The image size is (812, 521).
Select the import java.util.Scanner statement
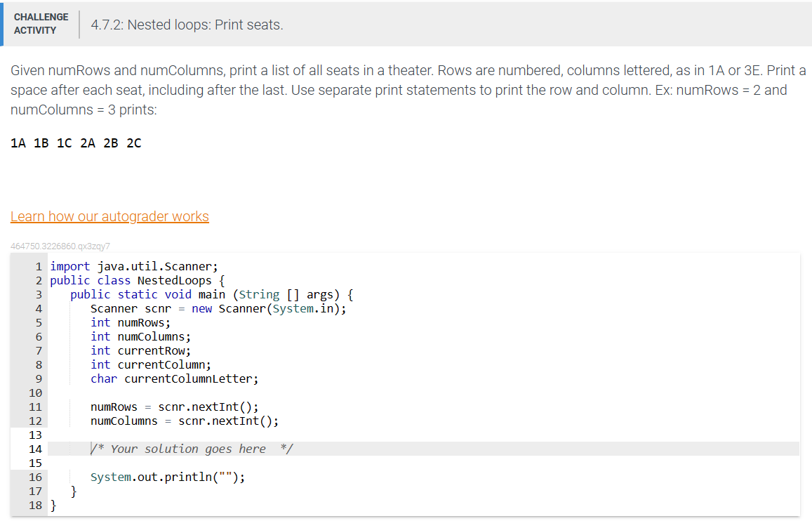pyautogui.click(x=133, y=266)
